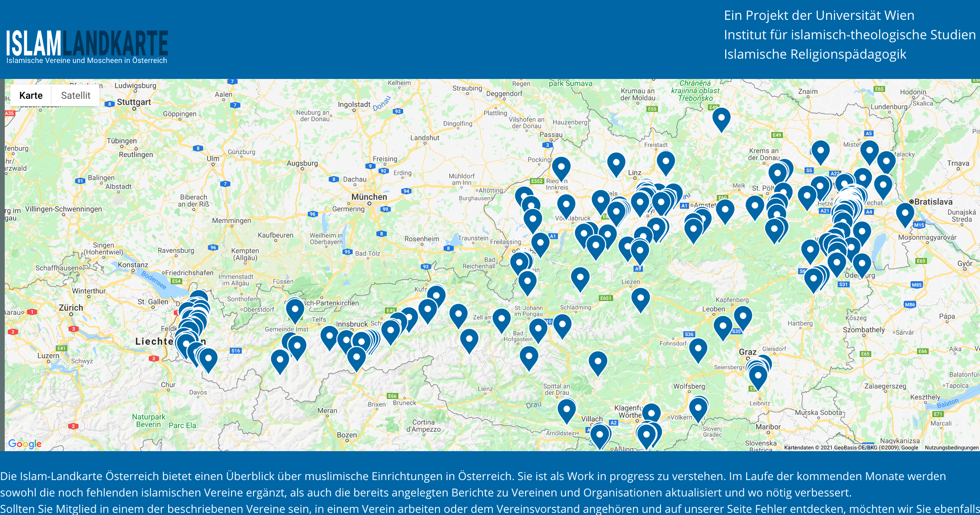Click 'Institut für islamisch-theologische Studien' text
The height and width of the screenshot is (515, 980).
850,35
